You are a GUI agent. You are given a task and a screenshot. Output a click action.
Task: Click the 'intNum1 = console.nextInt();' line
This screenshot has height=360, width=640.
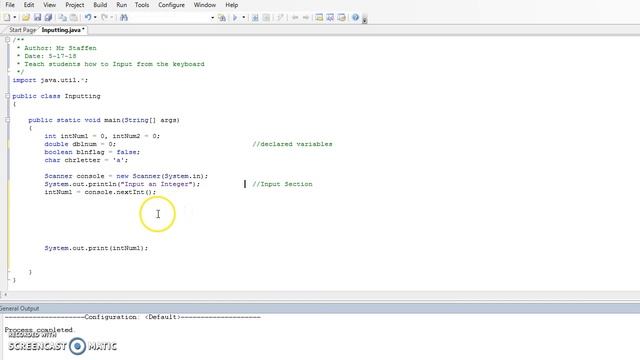tap(100, 192)
